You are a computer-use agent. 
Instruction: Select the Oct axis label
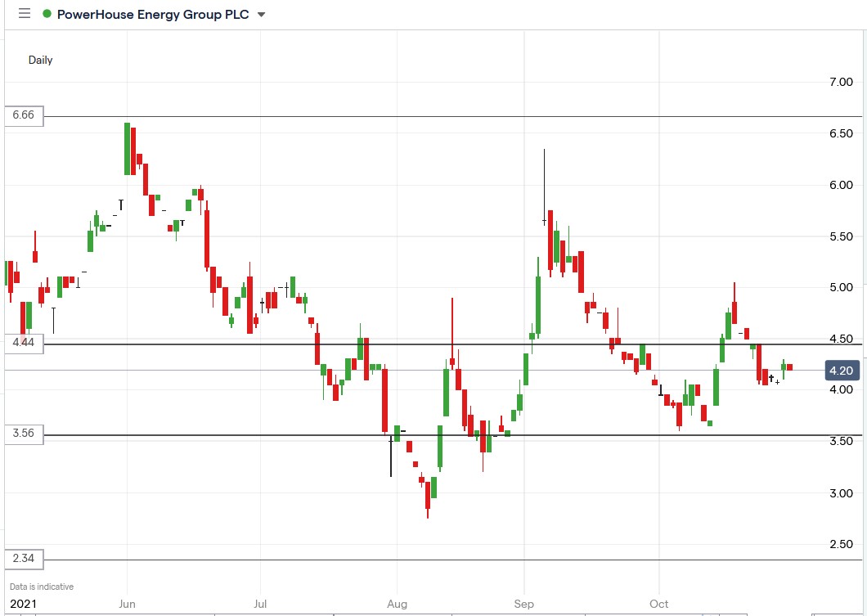(x=659, y=604)
